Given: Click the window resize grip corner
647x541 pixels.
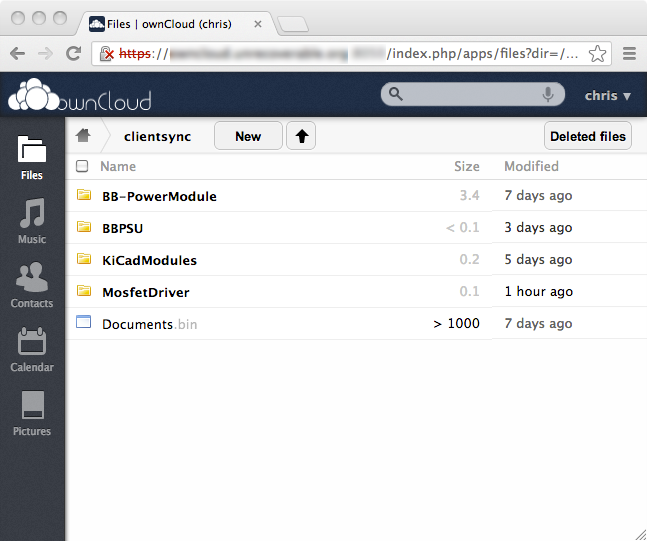Looking at the screenshot, I should pos(641,535).
